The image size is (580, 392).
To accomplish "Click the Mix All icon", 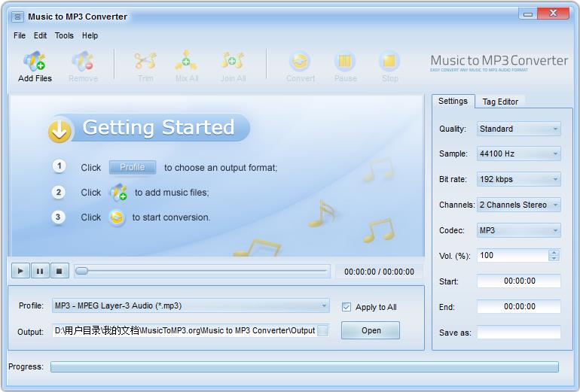I will (x=186, y=62).
